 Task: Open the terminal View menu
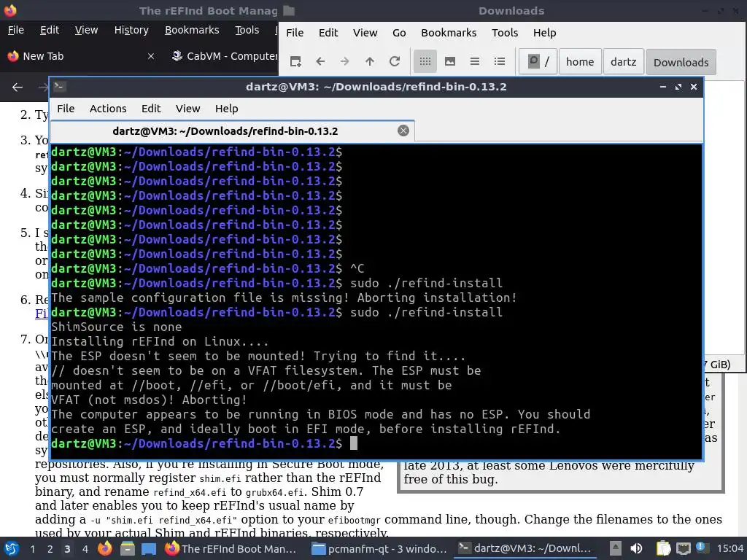[x=187, y=109]
